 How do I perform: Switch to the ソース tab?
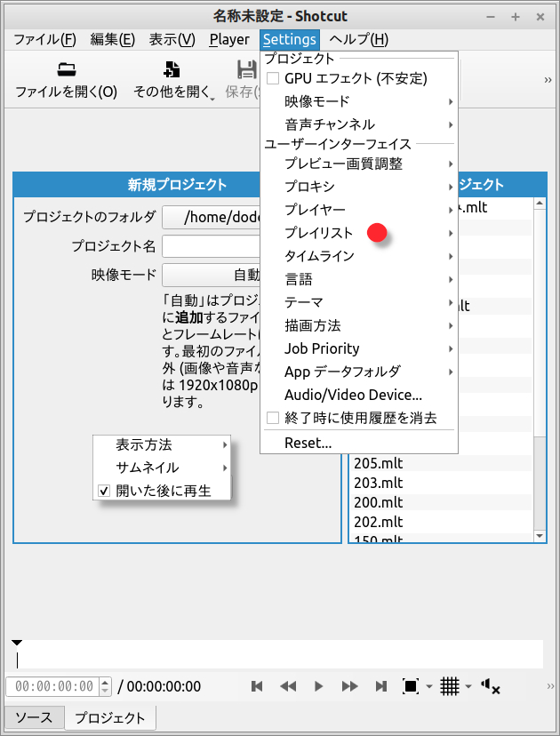click(x=34, y=717)
